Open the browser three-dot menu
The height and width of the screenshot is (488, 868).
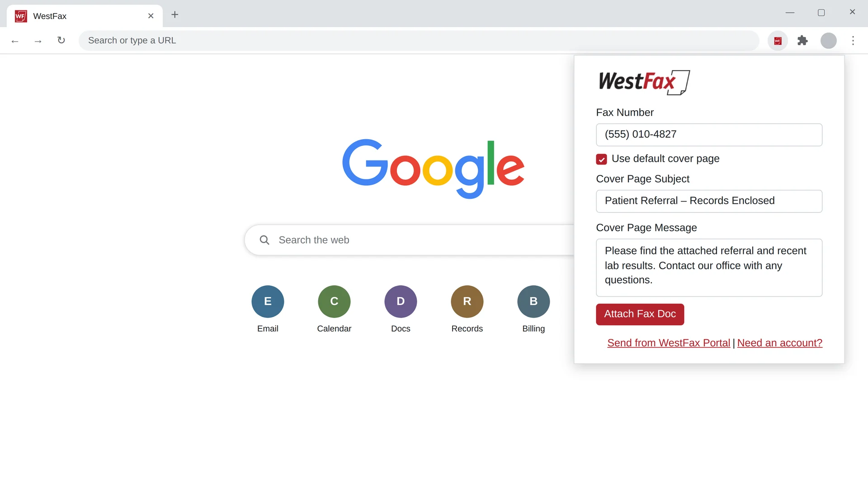[x=853, y=41]
